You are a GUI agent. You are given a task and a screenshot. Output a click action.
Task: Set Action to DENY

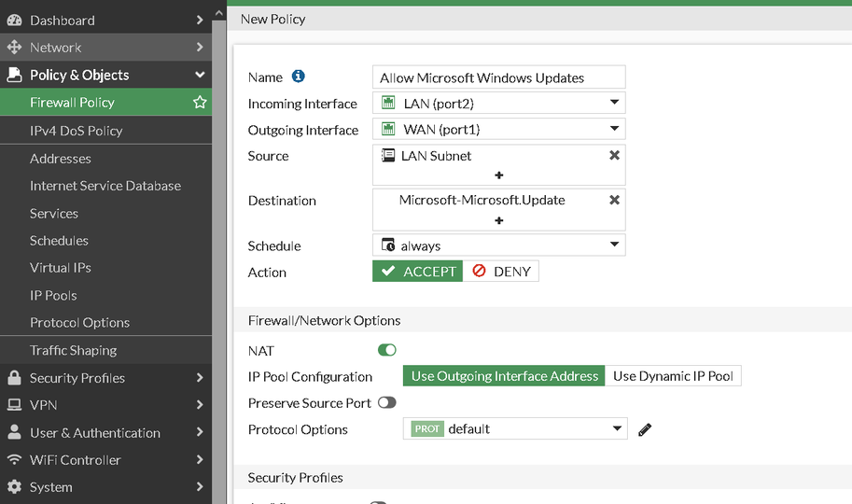[x=501, y=272]
